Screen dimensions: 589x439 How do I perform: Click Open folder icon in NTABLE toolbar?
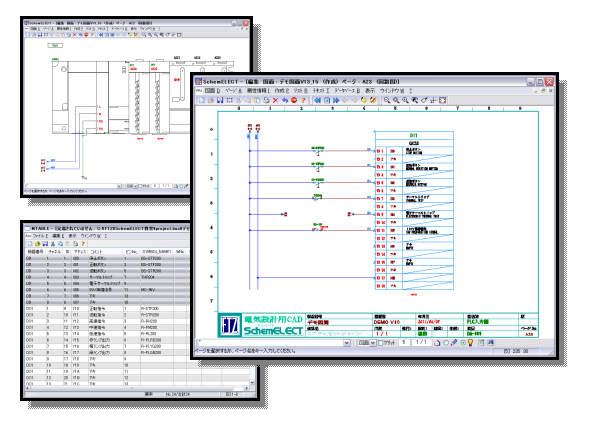(x=38, y=244)
